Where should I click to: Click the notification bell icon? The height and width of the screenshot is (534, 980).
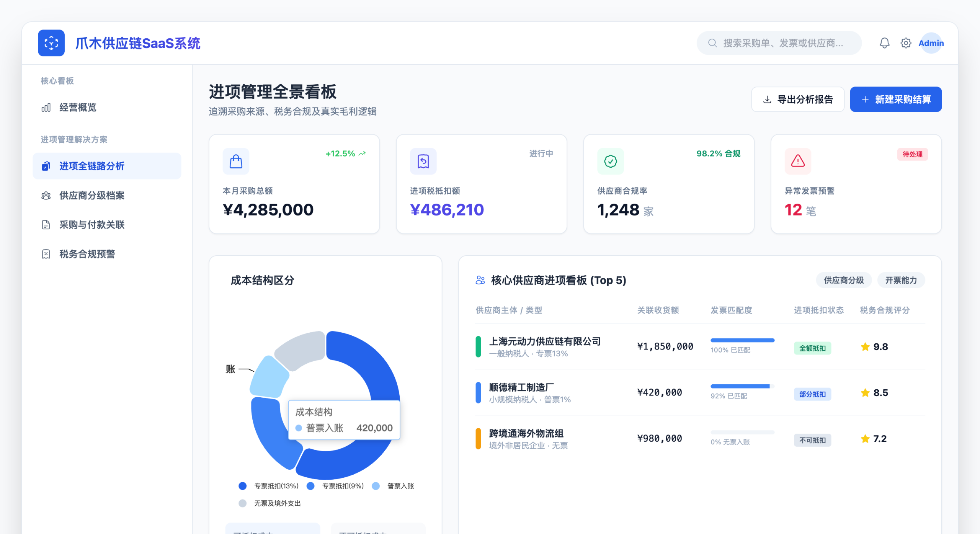(884, 43)
